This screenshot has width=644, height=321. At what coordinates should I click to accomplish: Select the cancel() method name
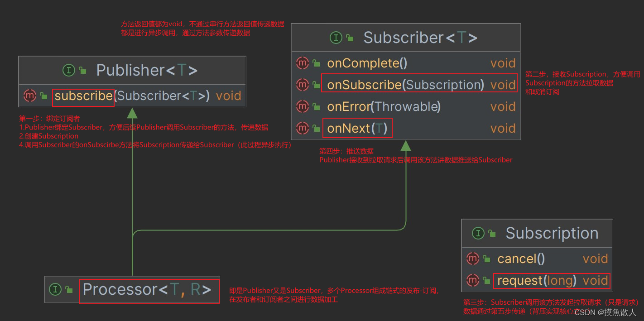(x=521, y=259)
